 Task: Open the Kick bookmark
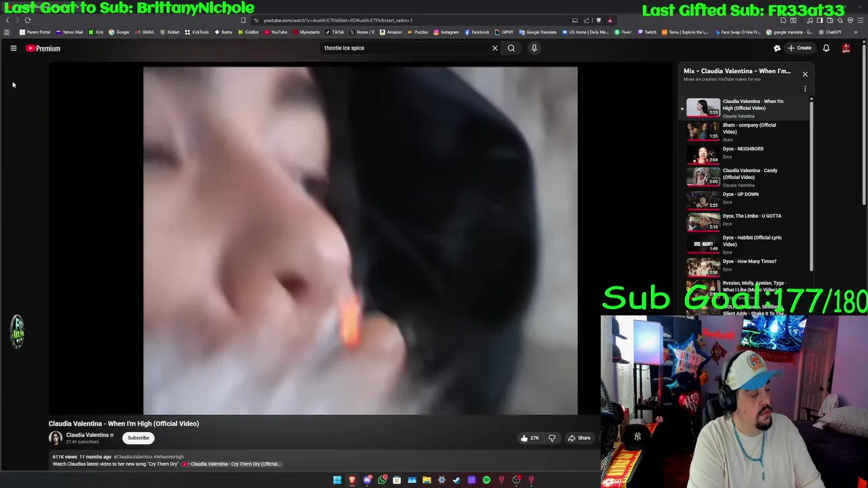pos(96,32)
